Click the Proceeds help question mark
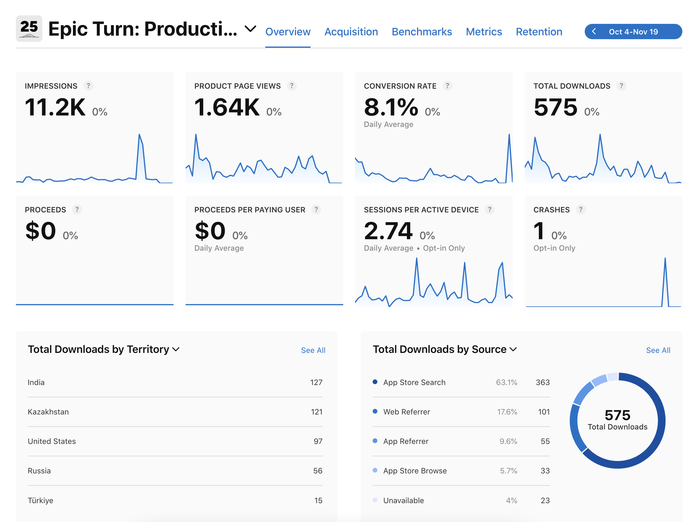This screenshot has width=700, height=522. tap(77, 209)
